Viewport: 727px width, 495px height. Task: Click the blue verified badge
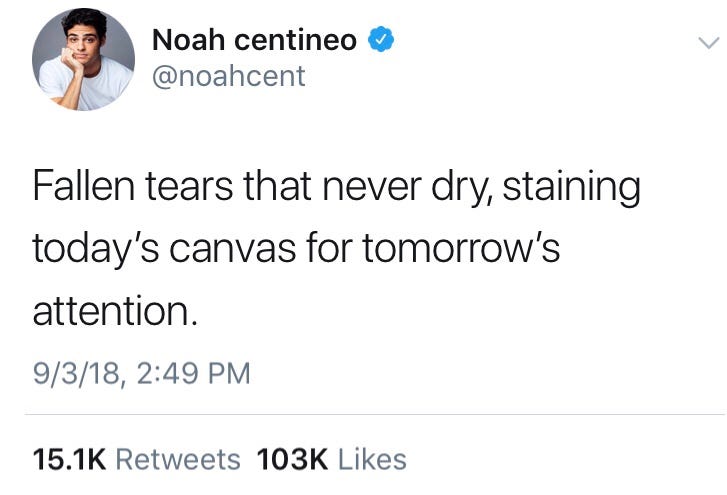click(x=380, y=40)
